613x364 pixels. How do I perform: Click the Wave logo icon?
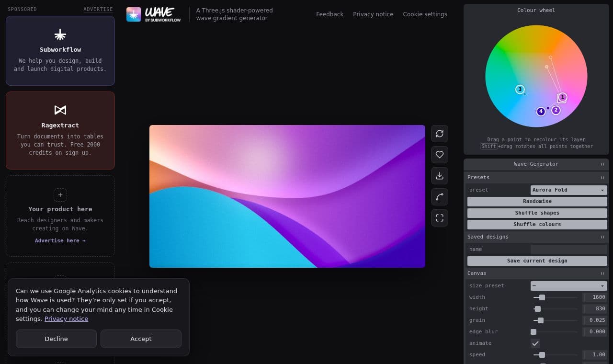click(134, 14)
